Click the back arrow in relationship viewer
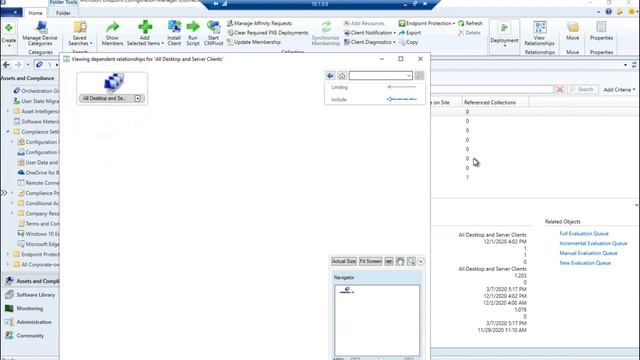 330,76
